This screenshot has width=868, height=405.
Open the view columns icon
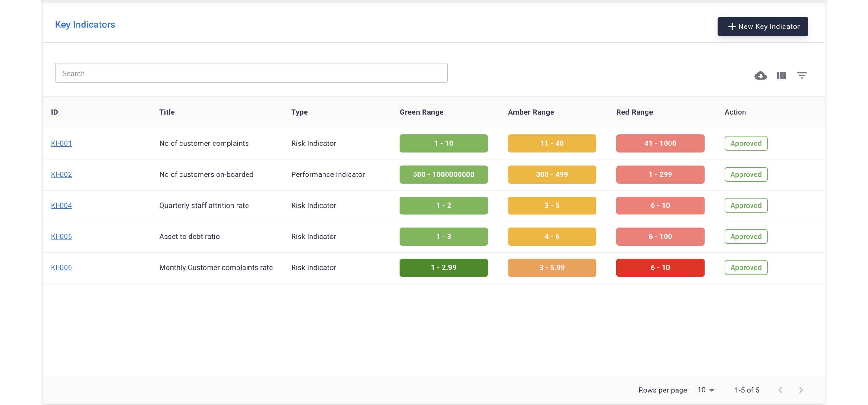coord(781,76)
